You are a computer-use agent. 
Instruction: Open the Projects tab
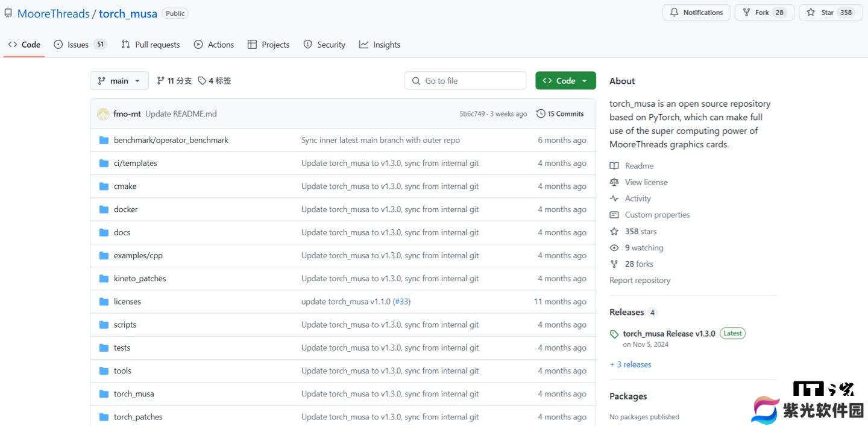click(268, 45)
